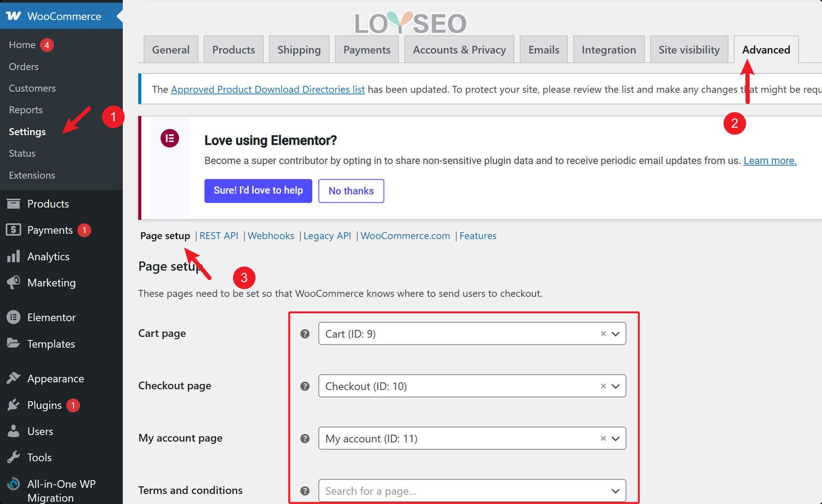This screenshot has height=504, width=822.
Task: Open the Checkout page dropdown
Action: (x=615, y=386)
